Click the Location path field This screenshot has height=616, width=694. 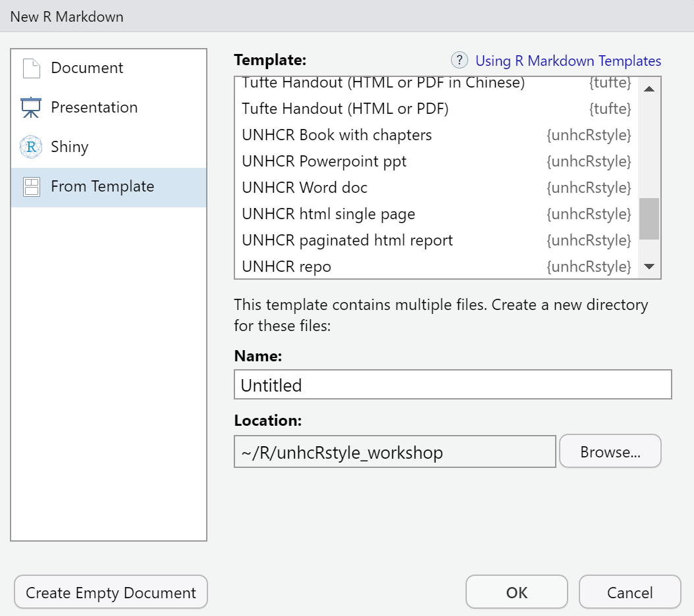(x=395, y=452)
